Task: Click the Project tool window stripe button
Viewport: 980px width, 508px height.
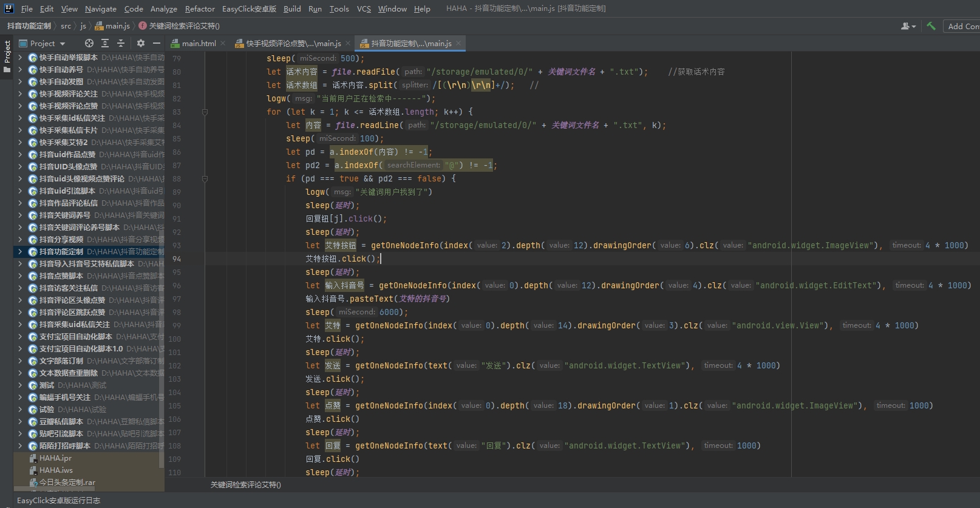Action: (x=7, y=56)
